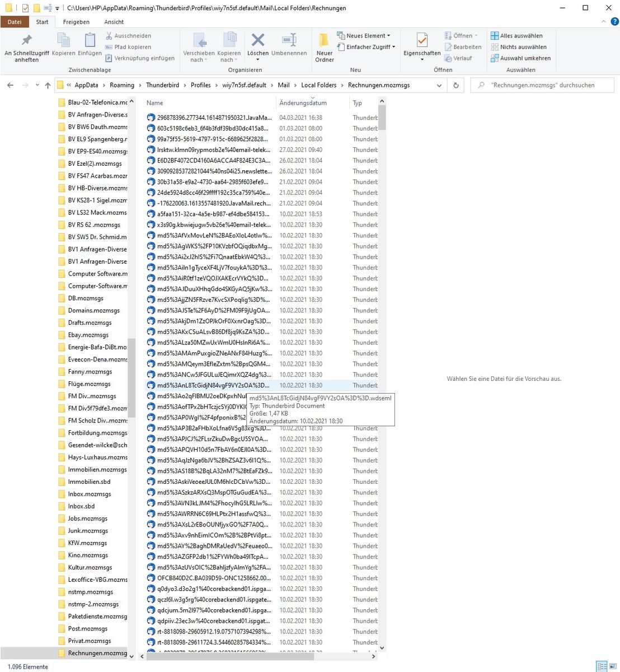Open Kopieren nach command

tap(229, 47)
